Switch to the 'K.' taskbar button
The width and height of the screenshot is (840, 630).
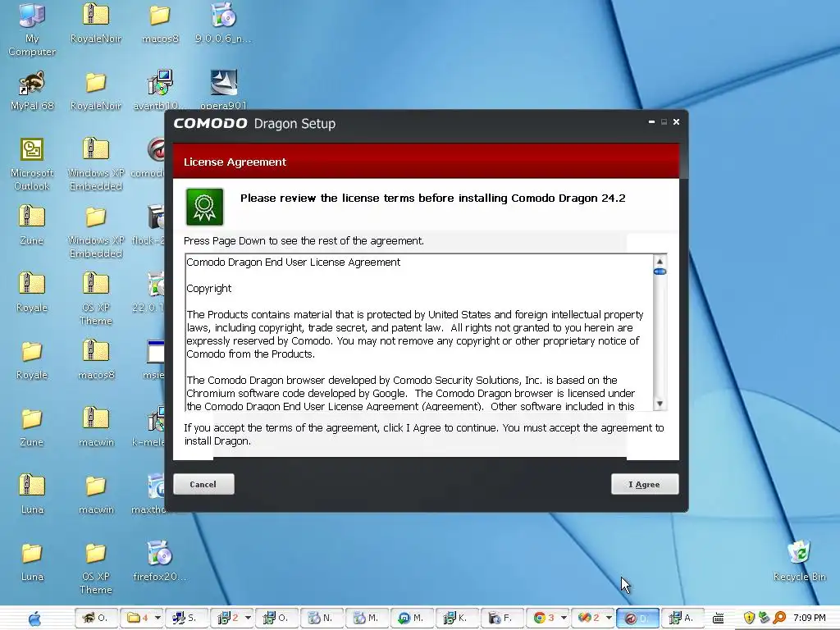(456, 619)
